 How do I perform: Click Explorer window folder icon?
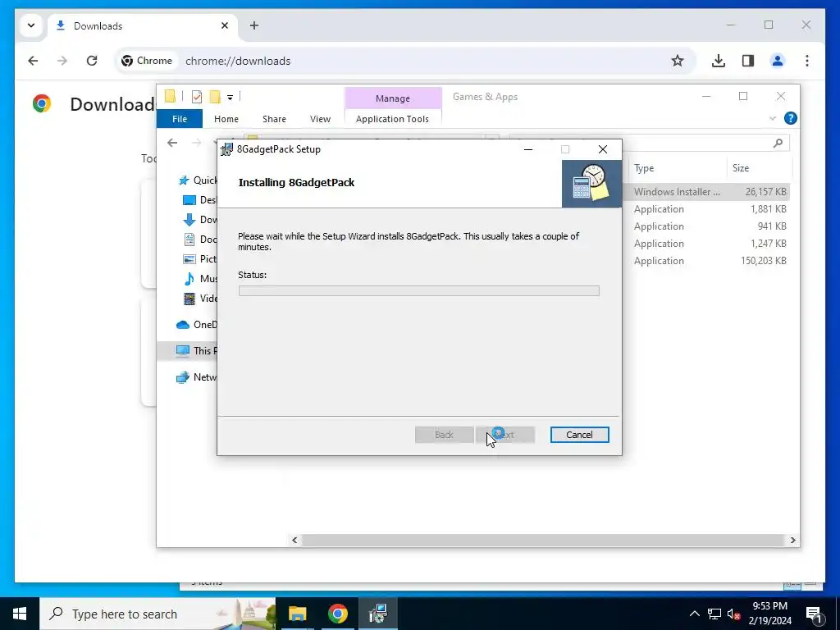[x=171, y=97]
